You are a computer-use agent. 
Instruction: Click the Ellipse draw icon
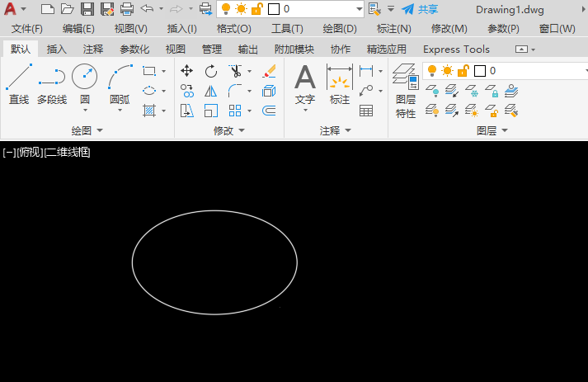click(x=149, y=91)
